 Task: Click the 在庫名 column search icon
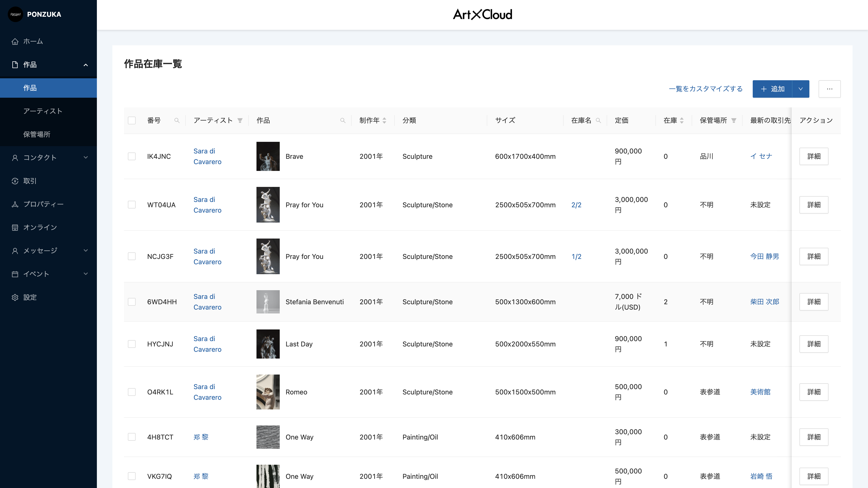pyautogui.click(x=598, y=120)
